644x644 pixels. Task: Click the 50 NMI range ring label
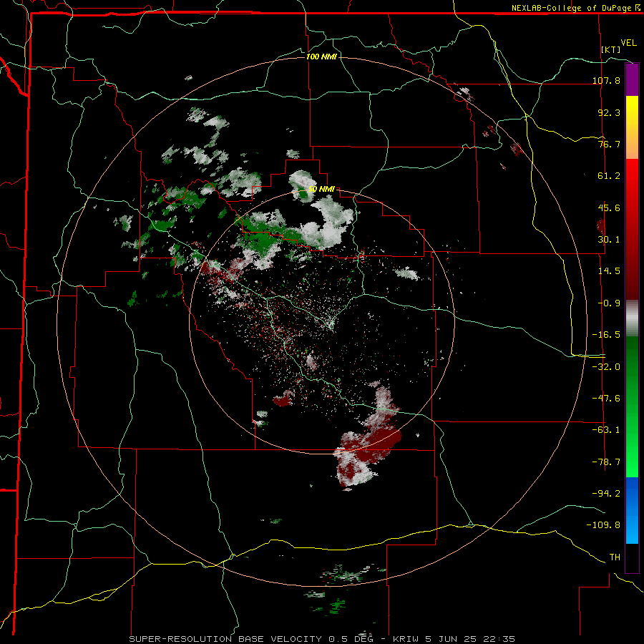[x=321, y=190]
